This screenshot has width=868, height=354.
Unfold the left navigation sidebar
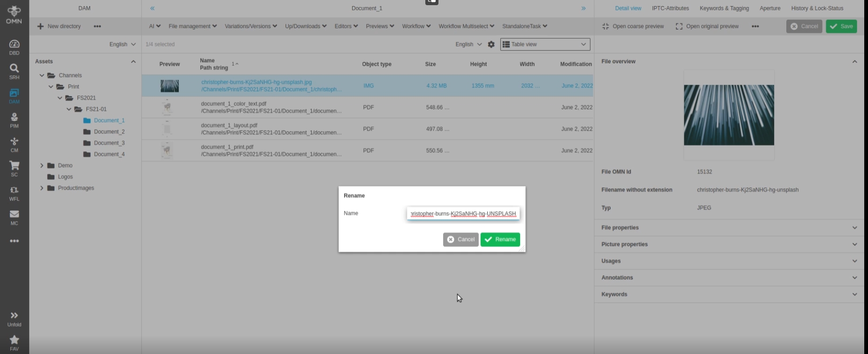(14, 319)
